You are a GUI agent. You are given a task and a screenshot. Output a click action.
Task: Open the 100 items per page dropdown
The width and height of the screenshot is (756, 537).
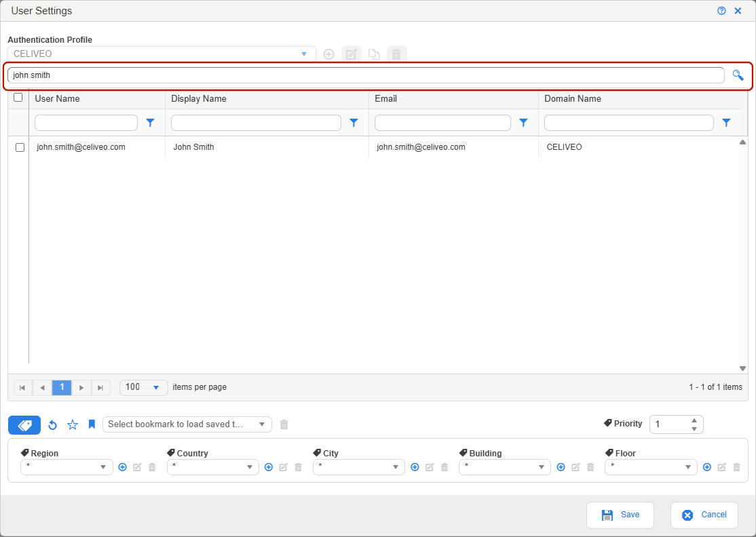[x=144, y=388]
